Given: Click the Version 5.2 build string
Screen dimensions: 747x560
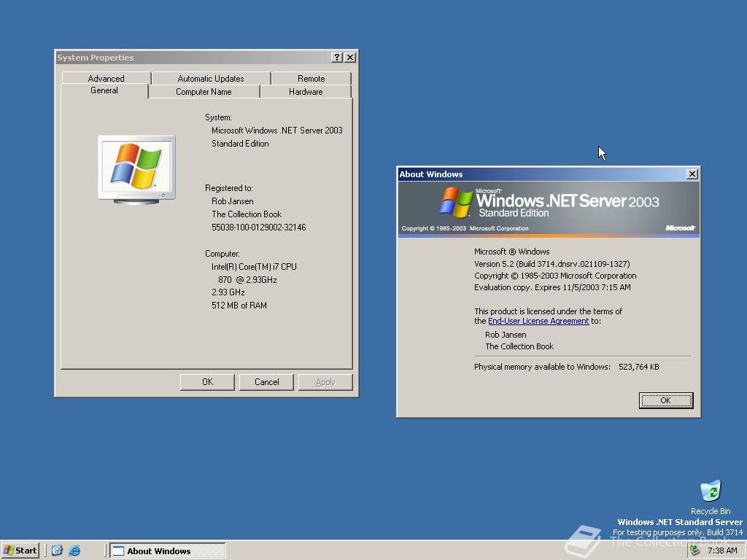Looking at the screenshot, I should (551, 264).
